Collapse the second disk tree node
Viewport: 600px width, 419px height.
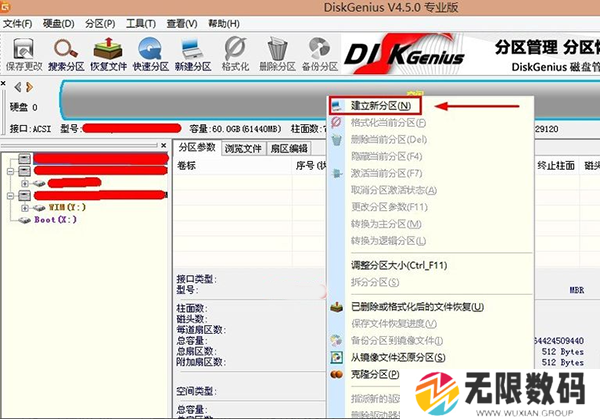pyautogui.click(x=10, y=171)
